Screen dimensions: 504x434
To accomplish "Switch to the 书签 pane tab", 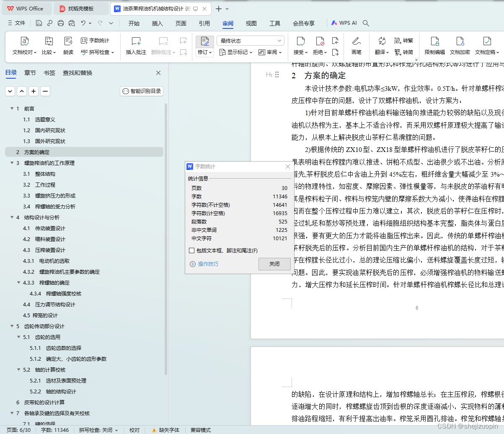I will pos(49,73).
